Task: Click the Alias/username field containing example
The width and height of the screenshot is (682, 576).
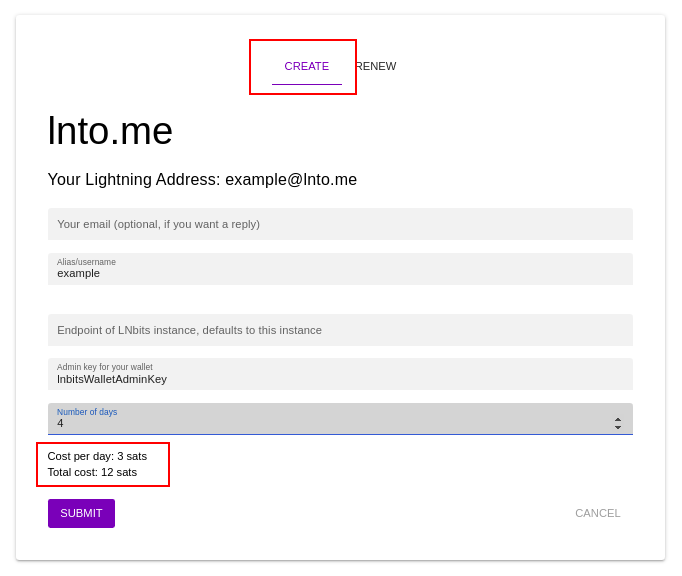Action: pos(340,269)
